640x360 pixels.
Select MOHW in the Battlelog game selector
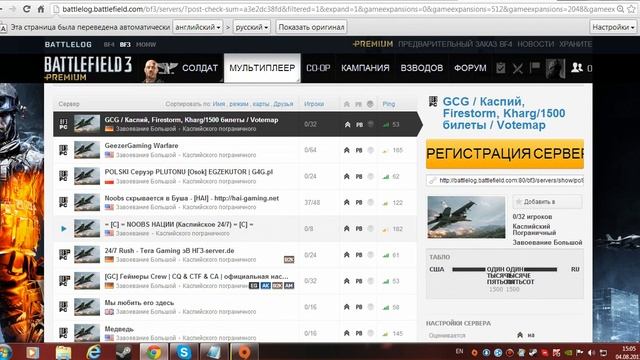tap(146, 44)
